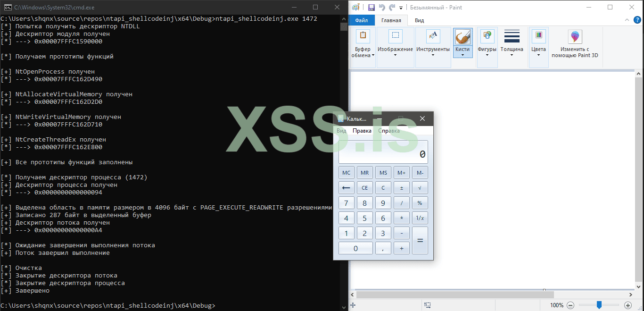Click the address 0x00007FFFC1590000 in cmd
The width and height of the screenshot is (644, 311).
point(68,42)
